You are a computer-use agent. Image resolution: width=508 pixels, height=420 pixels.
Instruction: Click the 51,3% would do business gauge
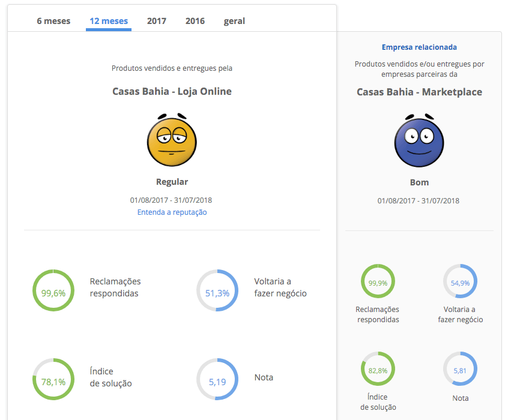pos(217,291)
